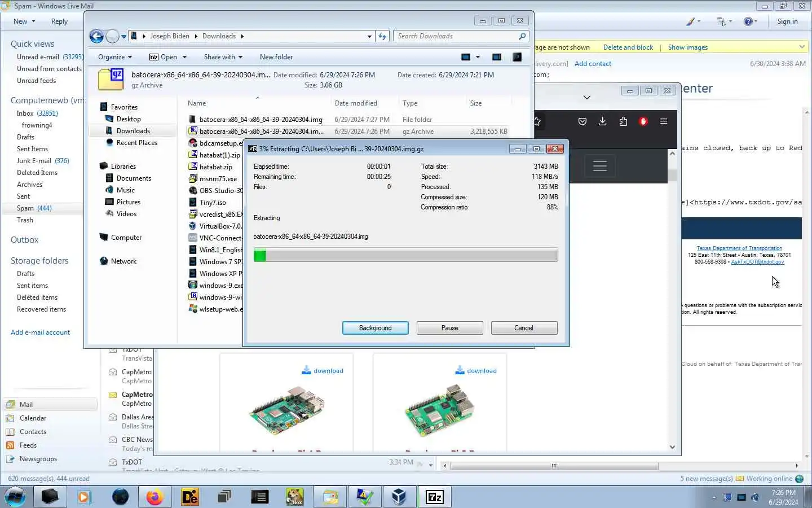Open Firefox from the taskbar
The image size is (812, 508).
pos(154,497)
